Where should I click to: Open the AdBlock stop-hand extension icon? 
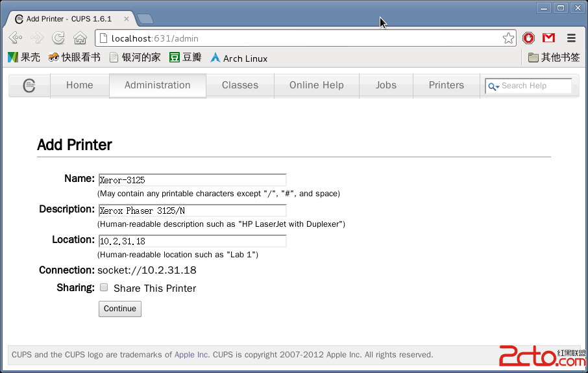[528, 38]
